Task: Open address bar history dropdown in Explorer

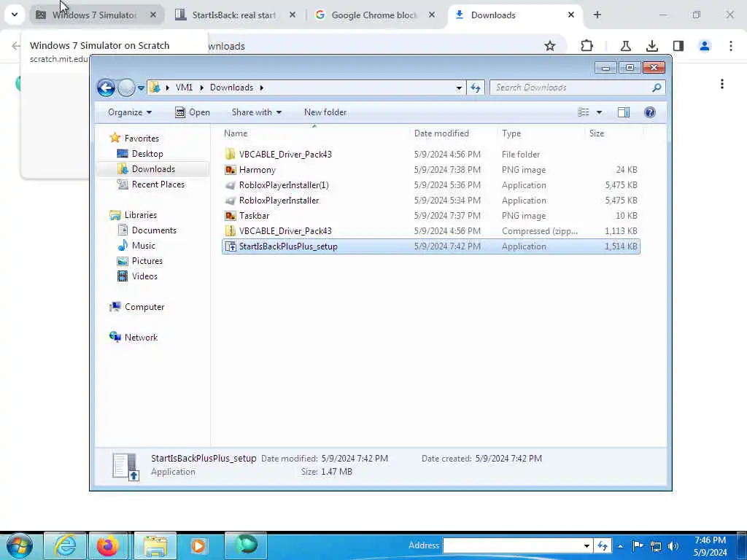Action: click(x=459, y=87)
